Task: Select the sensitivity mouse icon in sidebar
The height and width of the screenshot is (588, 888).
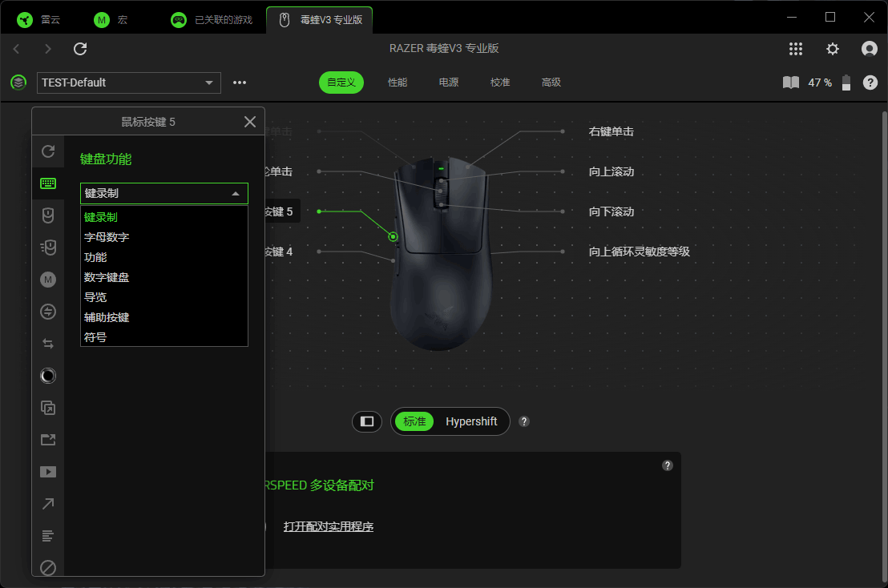Action: (x=48, y=248)
